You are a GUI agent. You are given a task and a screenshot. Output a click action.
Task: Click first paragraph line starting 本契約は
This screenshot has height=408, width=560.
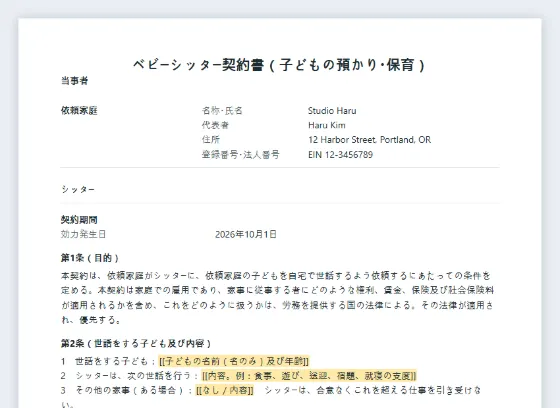coord(276,276)
